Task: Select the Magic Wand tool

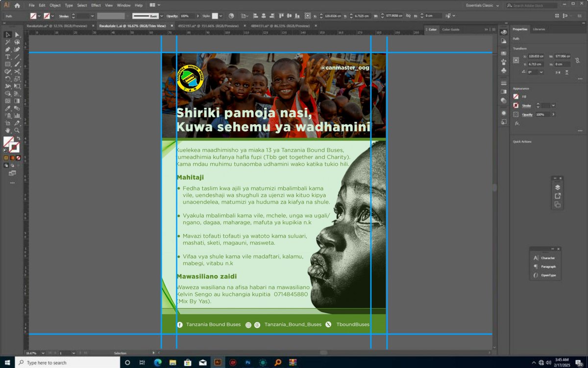Action: [8, 42]
